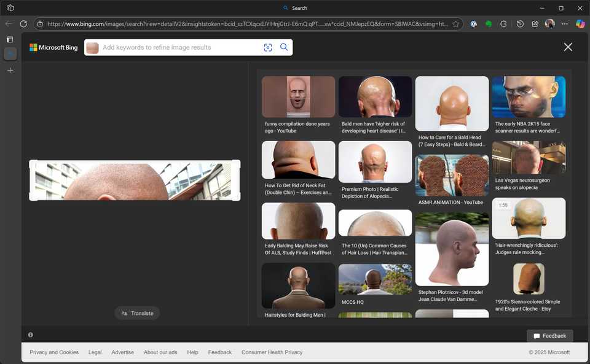590x364 pixels.
Task: Click the magnifier icon to search keywords
Action: click(283, 47)
